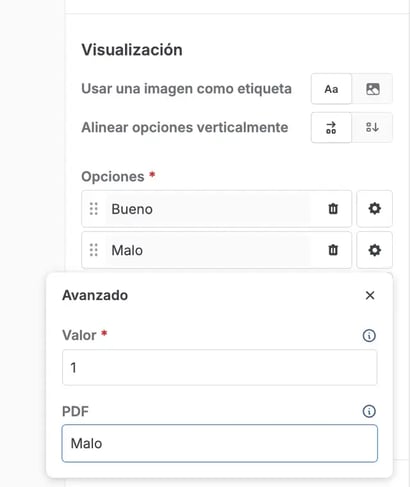Close the Avanzado popup

pos(370,295)
